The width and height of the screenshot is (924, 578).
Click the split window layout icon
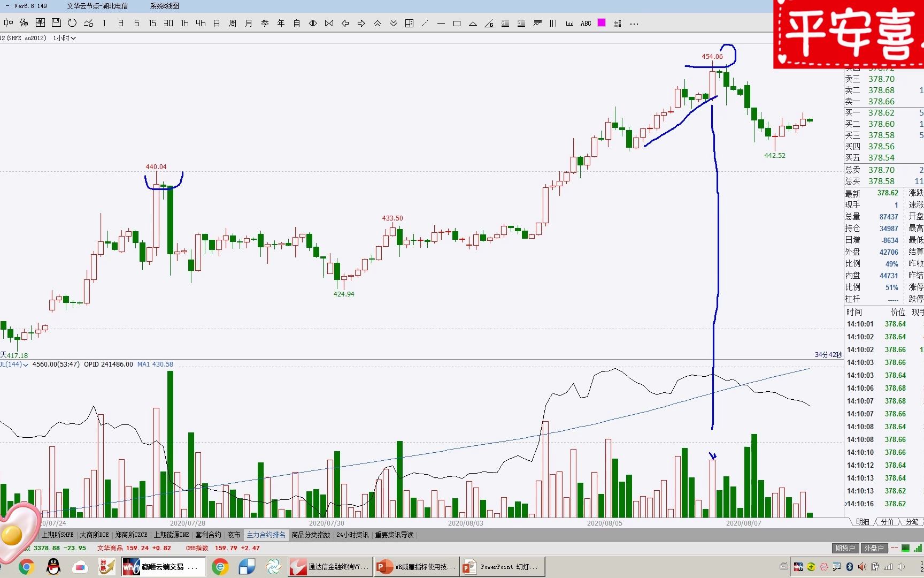pyautogui.click(x=409, y=23)
